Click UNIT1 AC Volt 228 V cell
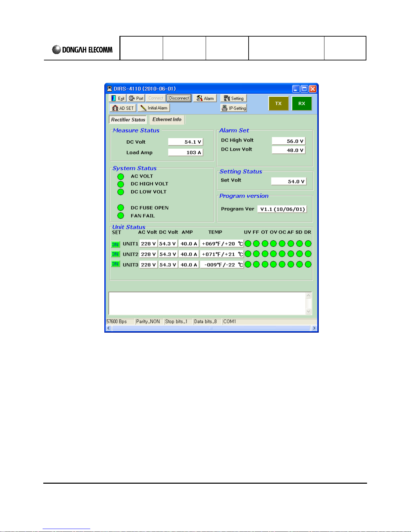Viewport: 411px width, 532px height. coord(148,244)
